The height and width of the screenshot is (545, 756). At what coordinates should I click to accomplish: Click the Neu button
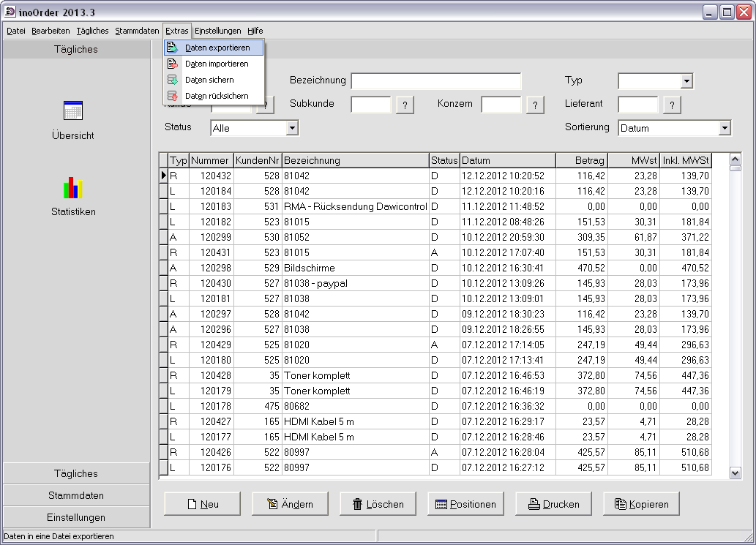coord(203,504)
